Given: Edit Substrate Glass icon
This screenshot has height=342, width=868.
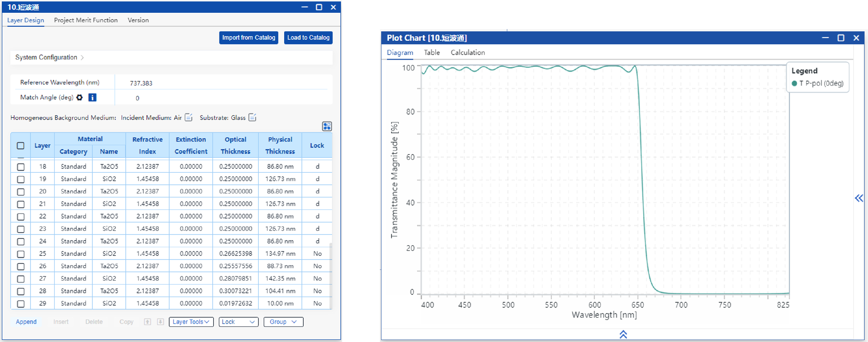Looking at the screenshot, I should (x=252, y=118).
